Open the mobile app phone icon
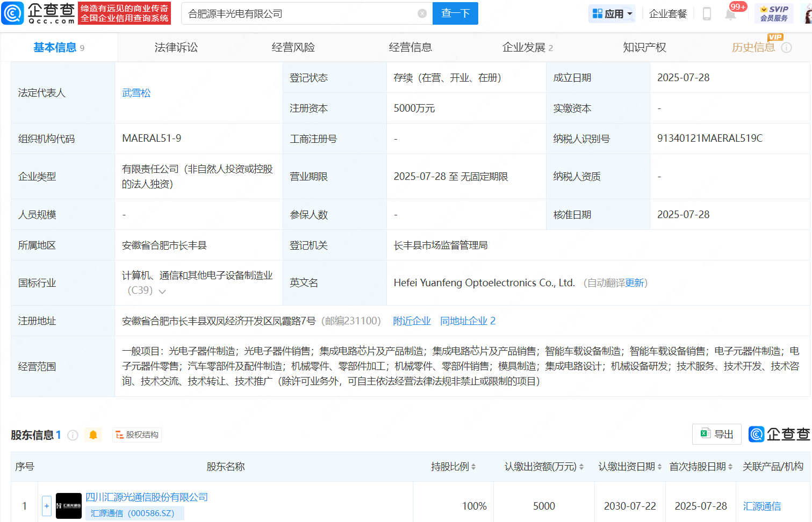This screenshot has width=812, height=522. (x=707, y=13)
